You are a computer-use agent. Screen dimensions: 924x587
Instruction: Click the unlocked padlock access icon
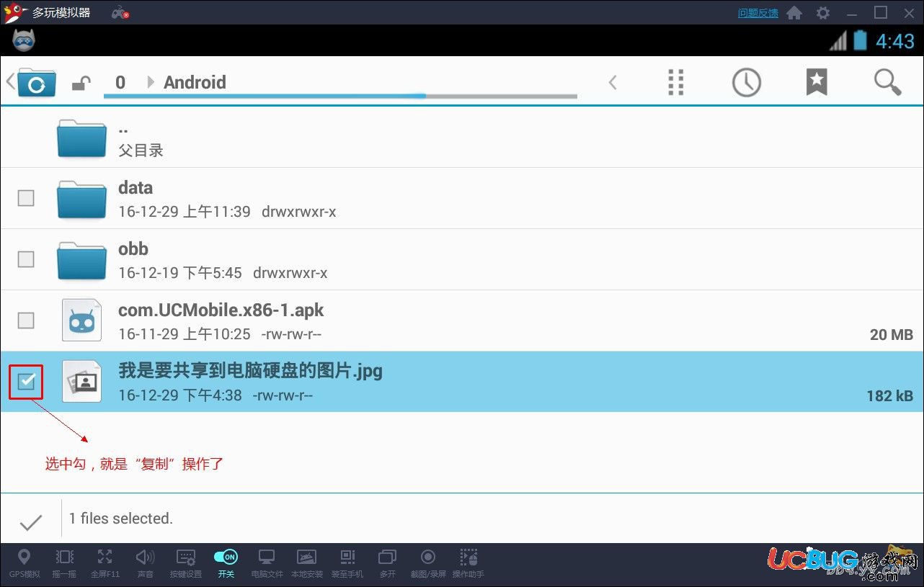point(81,84)
